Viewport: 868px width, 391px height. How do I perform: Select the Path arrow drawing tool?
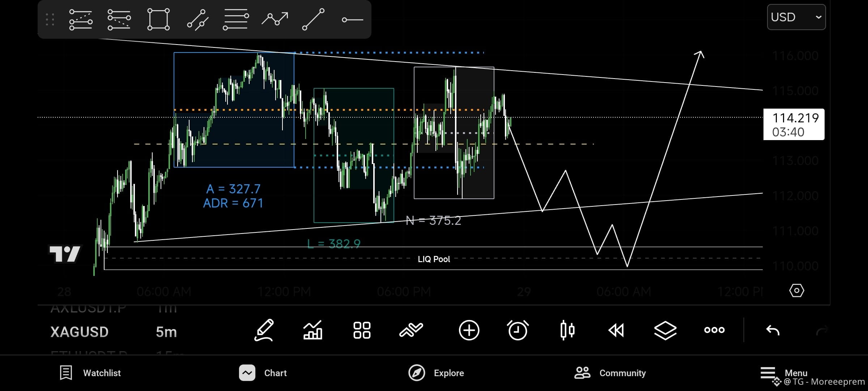pos(275,19)
